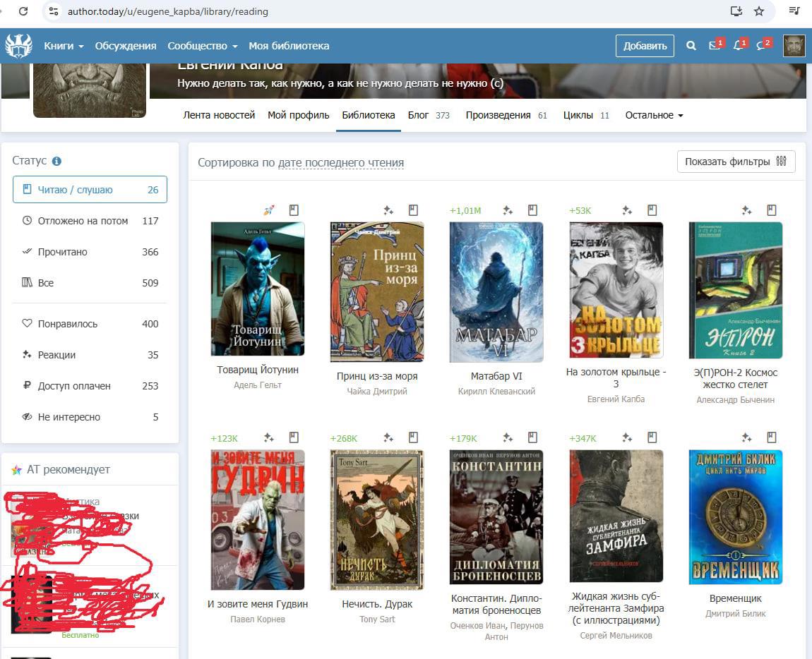The height and width of the screenshot is (659, 812).
Task: Click the info icon next to Статус
Action: click(56, 161)
